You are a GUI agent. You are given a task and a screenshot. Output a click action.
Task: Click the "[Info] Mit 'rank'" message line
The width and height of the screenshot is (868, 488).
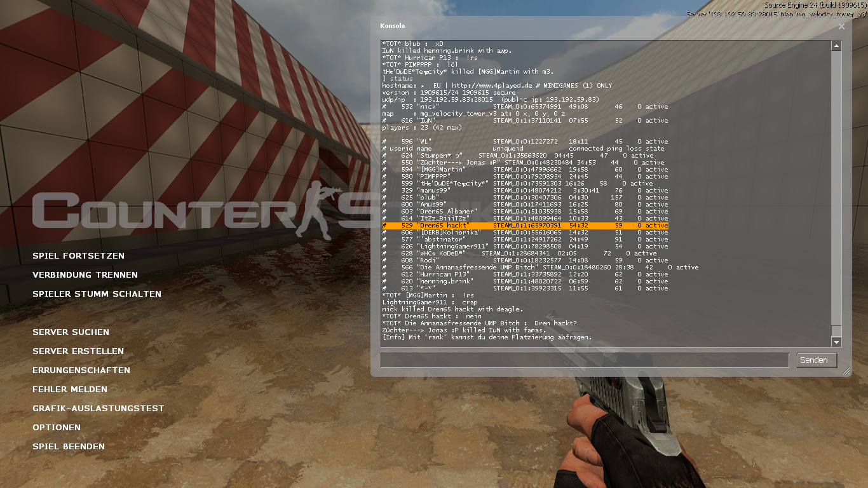click(487, 337)
